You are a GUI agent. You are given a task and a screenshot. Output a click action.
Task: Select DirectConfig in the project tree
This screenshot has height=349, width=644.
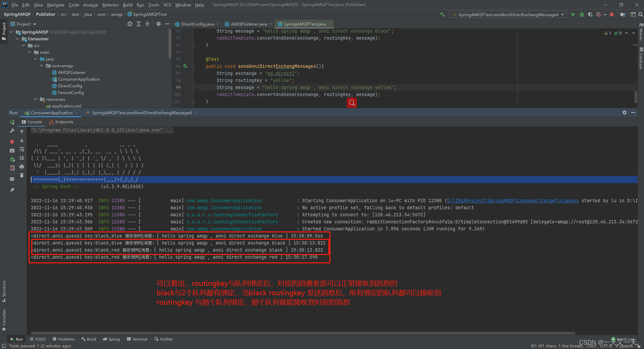point(70,86)
